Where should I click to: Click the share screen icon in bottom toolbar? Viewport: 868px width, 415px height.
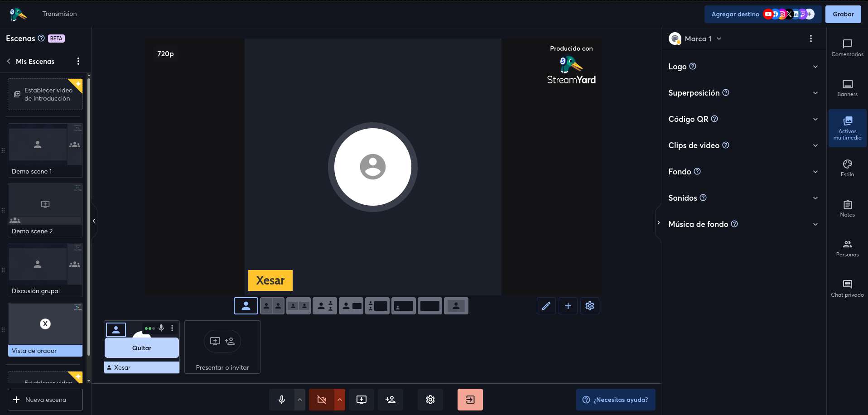pos(362,400)
